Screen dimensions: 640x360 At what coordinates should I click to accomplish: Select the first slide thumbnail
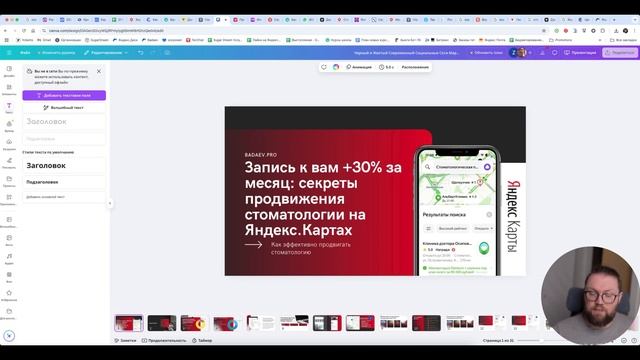[x=129, y=323]
